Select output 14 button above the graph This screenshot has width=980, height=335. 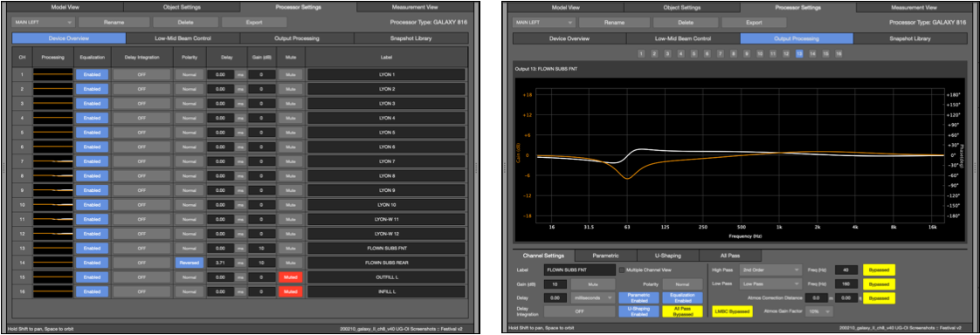click(812, 54)
